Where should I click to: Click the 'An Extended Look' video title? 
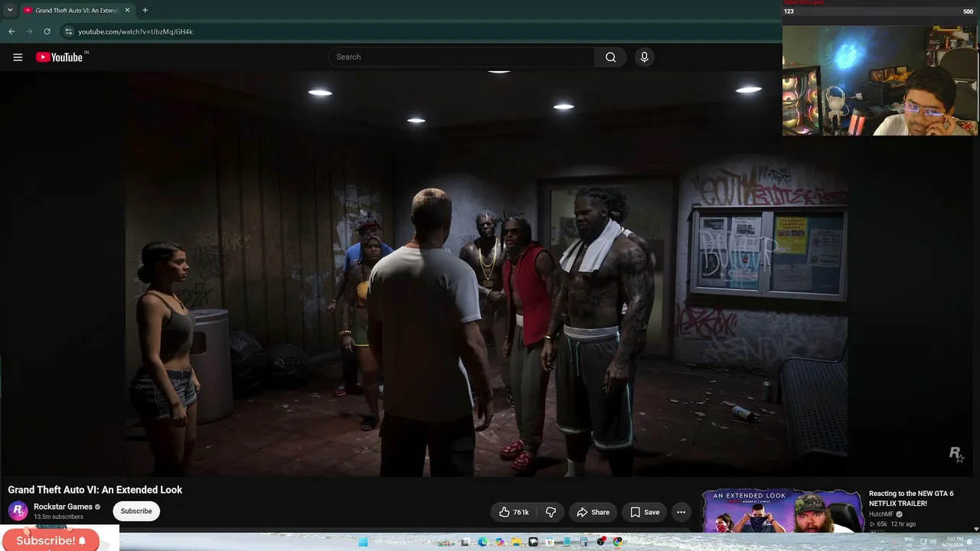point(95,490)
